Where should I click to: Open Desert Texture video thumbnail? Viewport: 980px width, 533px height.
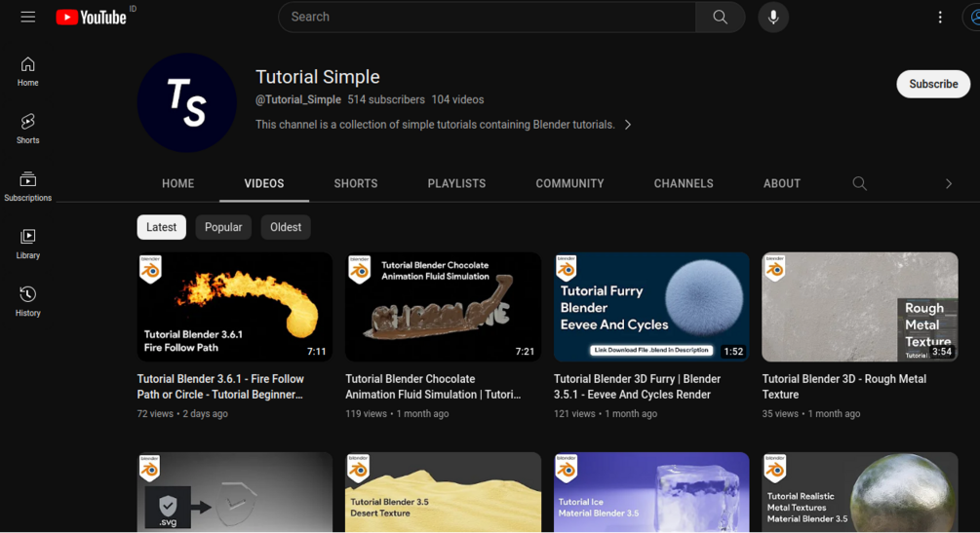click(x=443, y=492)
